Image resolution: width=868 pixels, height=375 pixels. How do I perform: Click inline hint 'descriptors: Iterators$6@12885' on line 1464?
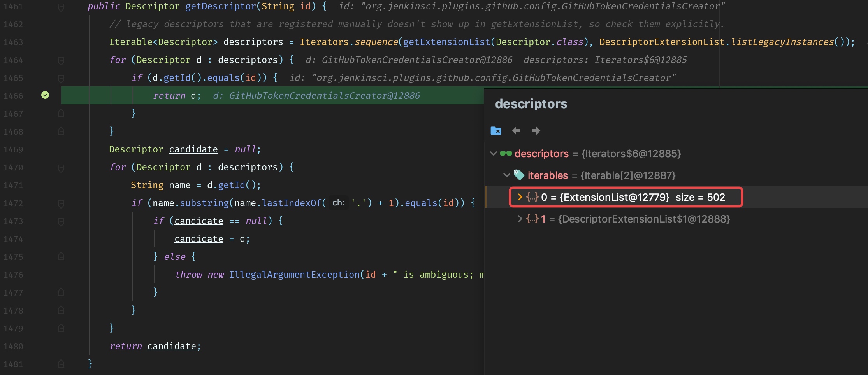(605, 60)
